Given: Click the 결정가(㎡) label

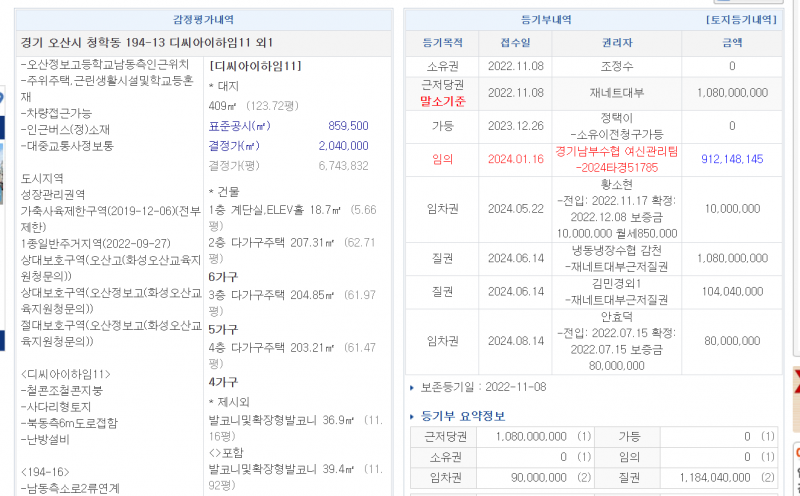Looking at the screenshot, I should tap(236, 146).
